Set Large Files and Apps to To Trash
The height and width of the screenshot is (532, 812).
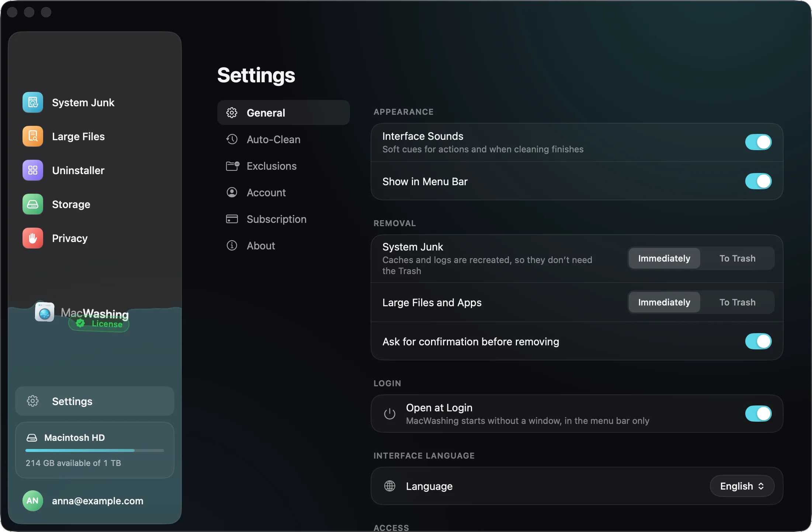[737, 302]
